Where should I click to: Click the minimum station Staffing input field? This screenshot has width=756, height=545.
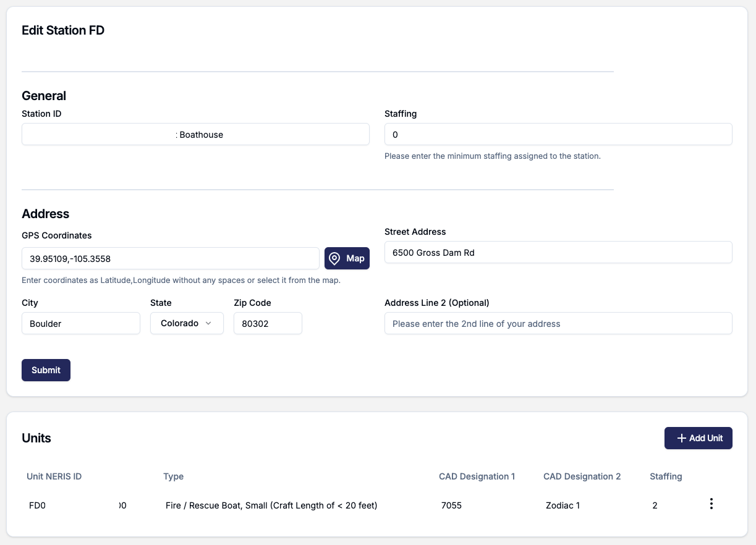pyautogui.click(x=558, y=135)
